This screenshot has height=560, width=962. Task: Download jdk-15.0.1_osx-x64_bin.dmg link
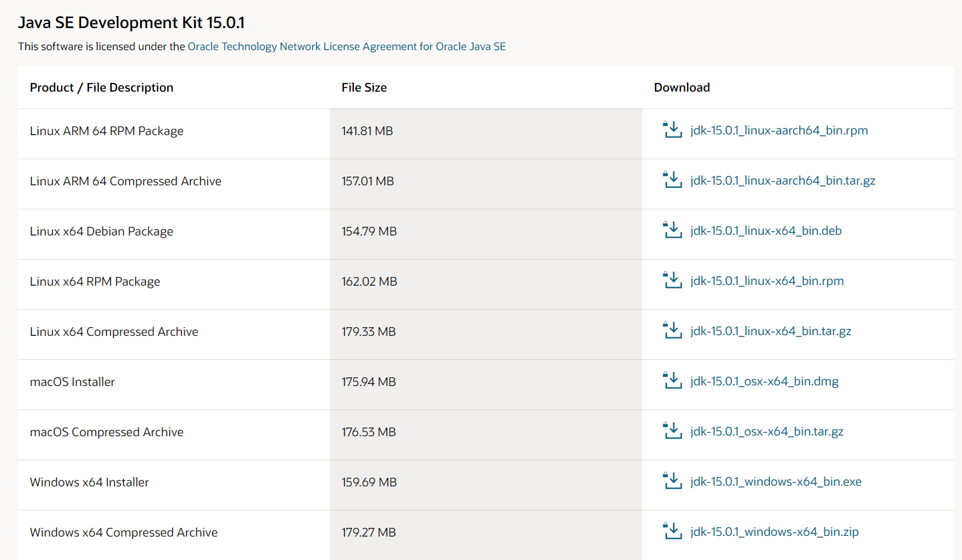point(765,381)
